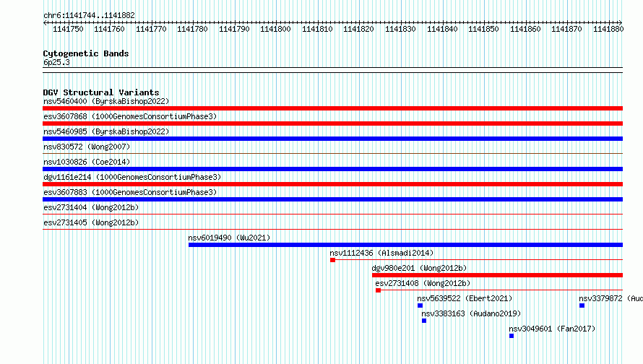Select the blue bar under nsv6019490

pos(405,245)
